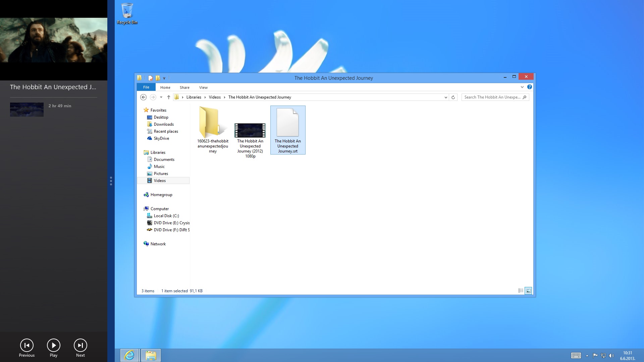Open the View ribbon tab
Screen dimensions: 644x362
tap(203, 87)
